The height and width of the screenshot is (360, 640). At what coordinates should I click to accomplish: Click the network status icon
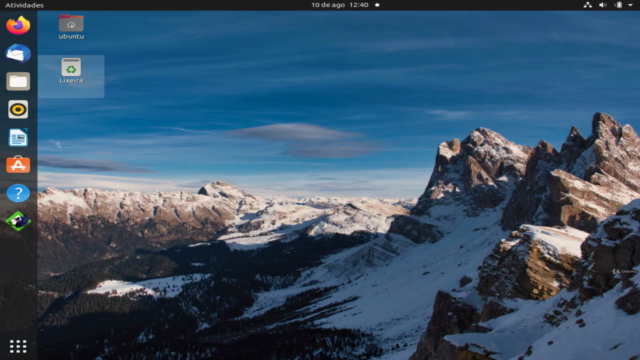[x=587, y=5]
